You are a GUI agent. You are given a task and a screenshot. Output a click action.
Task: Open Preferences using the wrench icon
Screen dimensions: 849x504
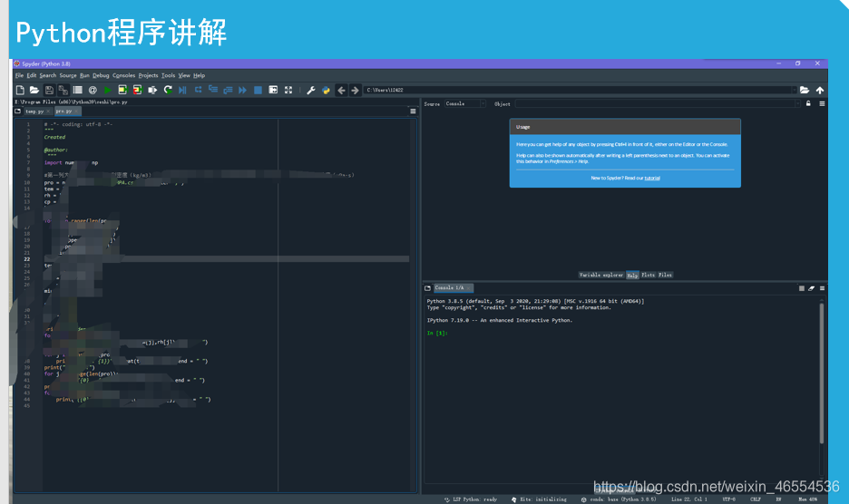[x=311, y=91]
